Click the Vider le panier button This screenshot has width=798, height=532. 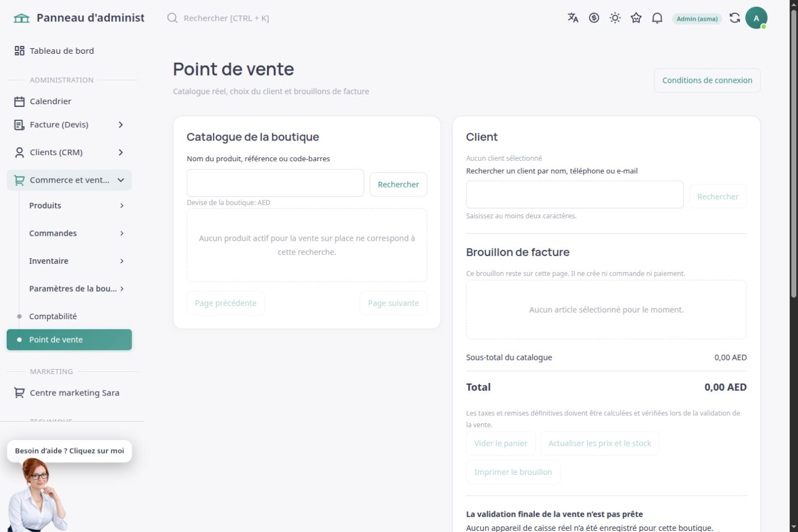[x=501, y=444]
